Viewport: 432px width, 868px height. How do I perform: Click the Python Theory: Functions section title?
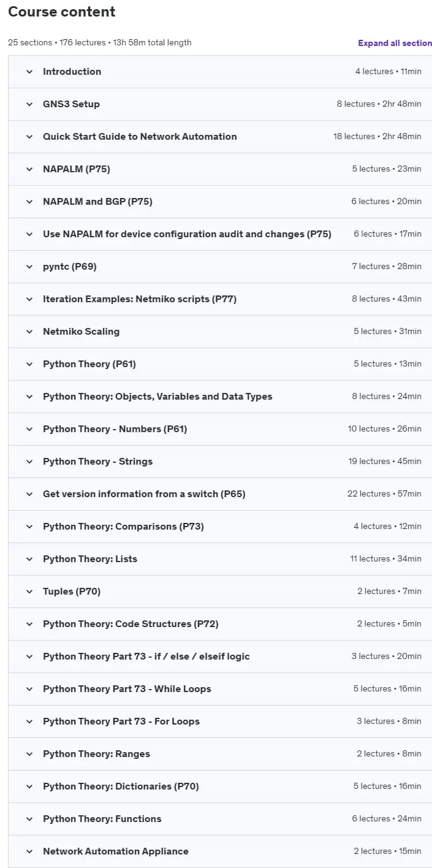coord(102,819)
